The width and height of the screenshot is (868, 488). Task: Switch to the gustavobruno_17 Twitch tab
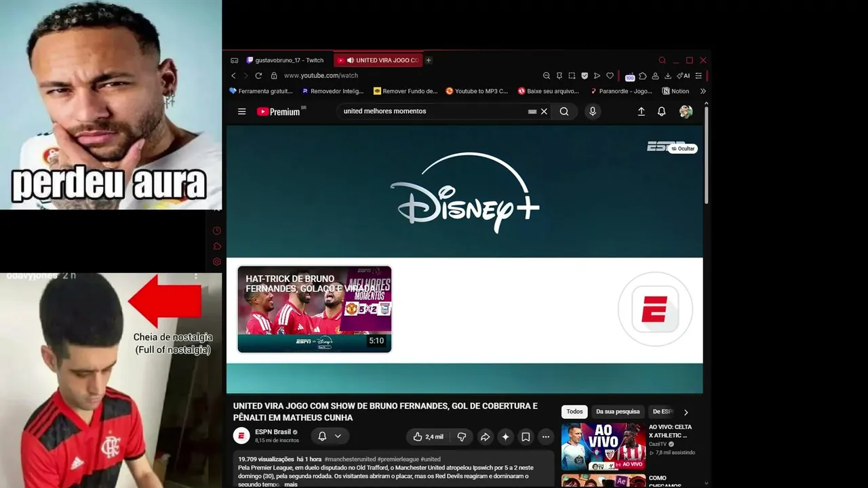(x=285, y=60)
